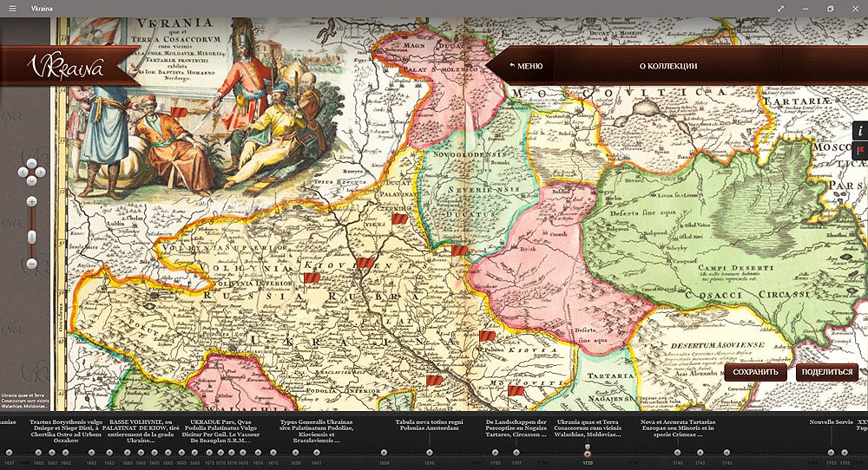Pan the map up with the arrow
Image resolution: width=868 pixels, height=470 pixels.
[31, 163]
